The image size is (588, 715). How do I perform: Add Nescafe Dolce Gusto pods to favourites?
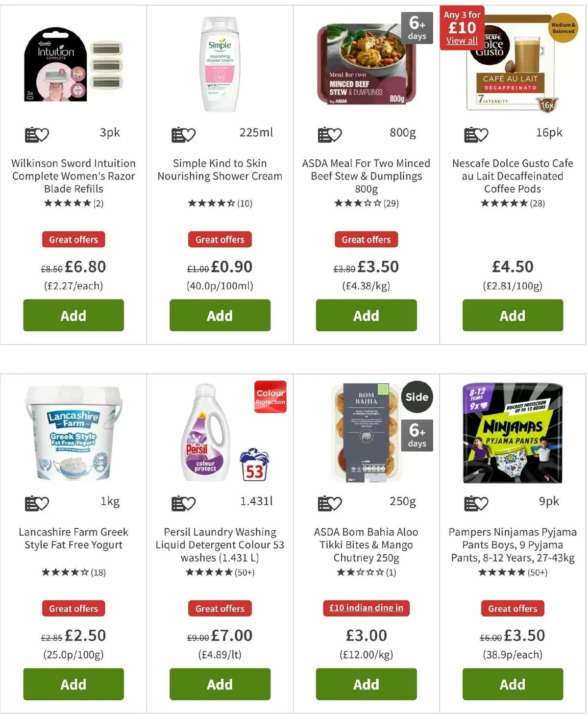pyautogui.click(x=476, y=134)
